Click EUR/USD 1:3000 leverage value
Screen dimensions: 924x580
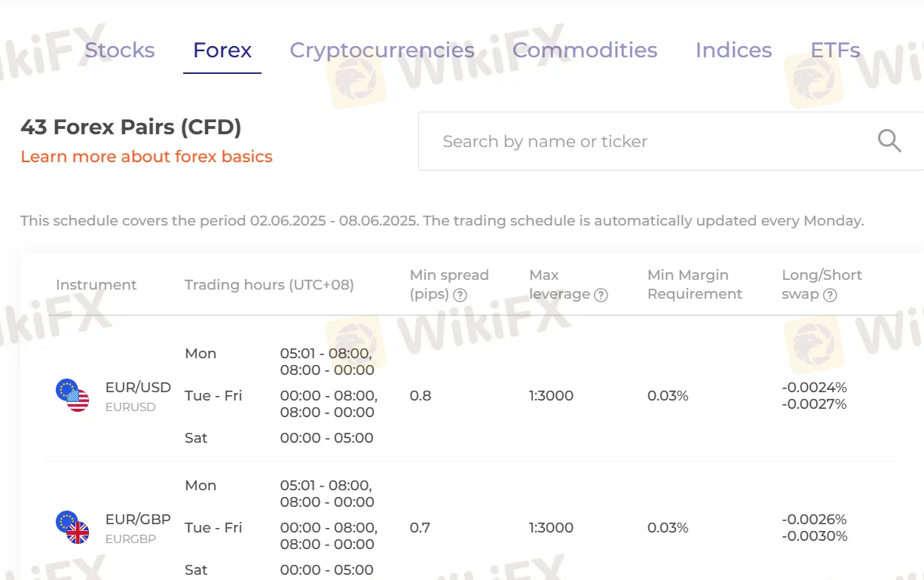pyautogui.click(x=551, y=396)
